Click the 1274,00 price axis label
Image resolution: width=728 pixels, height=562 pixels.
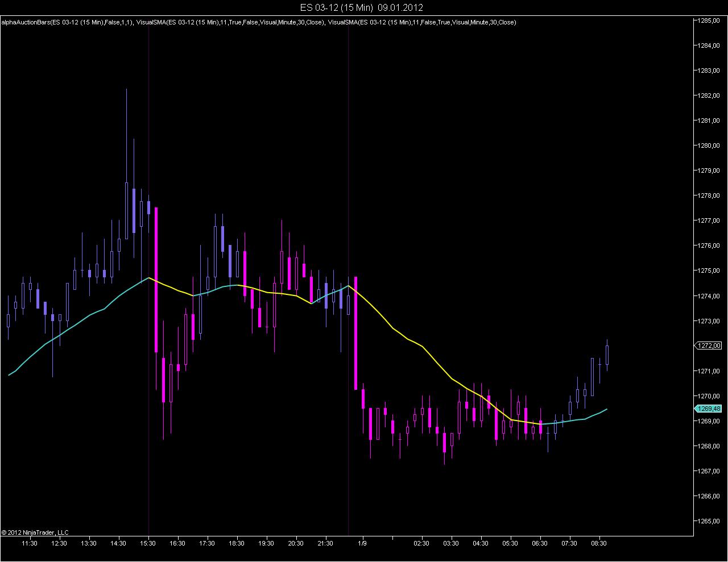click(x=710, y=296)
